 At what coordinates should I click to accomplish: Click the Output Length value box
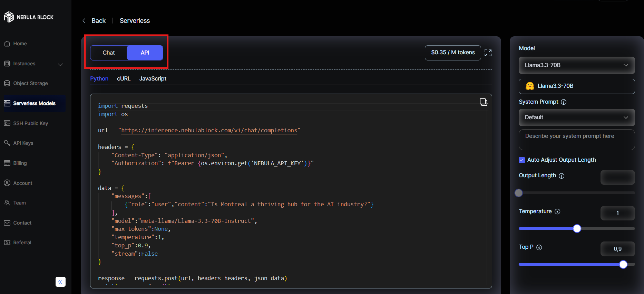point(617,177)
